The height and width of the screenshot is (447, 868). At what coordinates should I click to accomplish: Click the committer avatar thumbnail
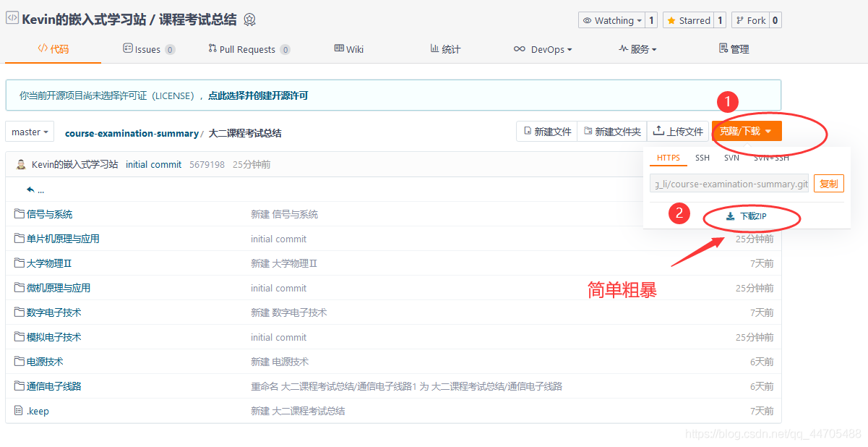[x=21, y=164]
